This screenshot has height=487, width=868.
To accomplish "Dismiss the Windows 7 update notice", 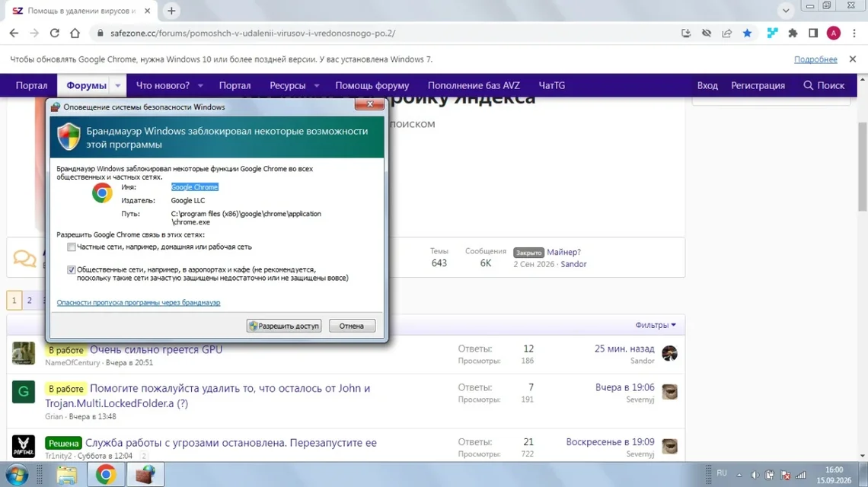I will tap(853, 59).
